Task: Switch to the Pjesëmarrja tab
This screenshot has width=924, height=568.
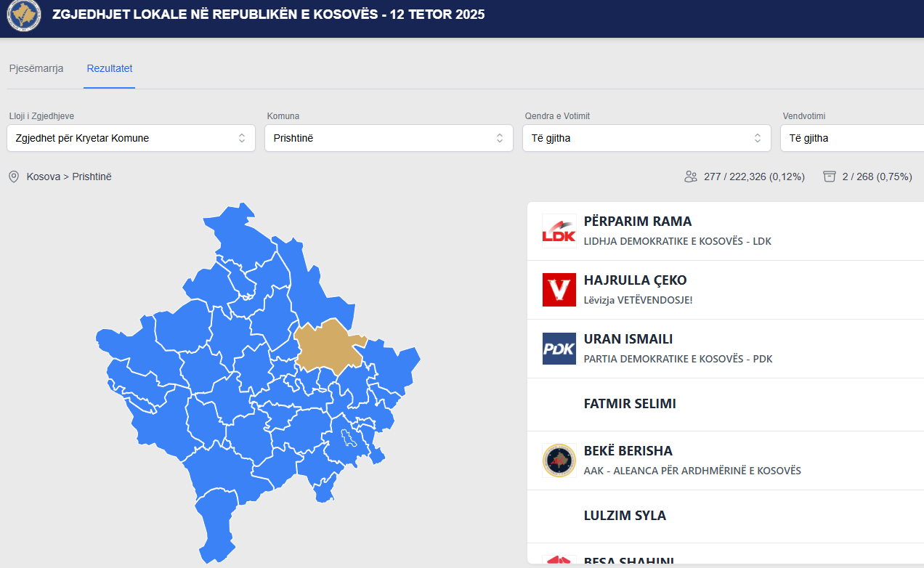Action: 36,68
